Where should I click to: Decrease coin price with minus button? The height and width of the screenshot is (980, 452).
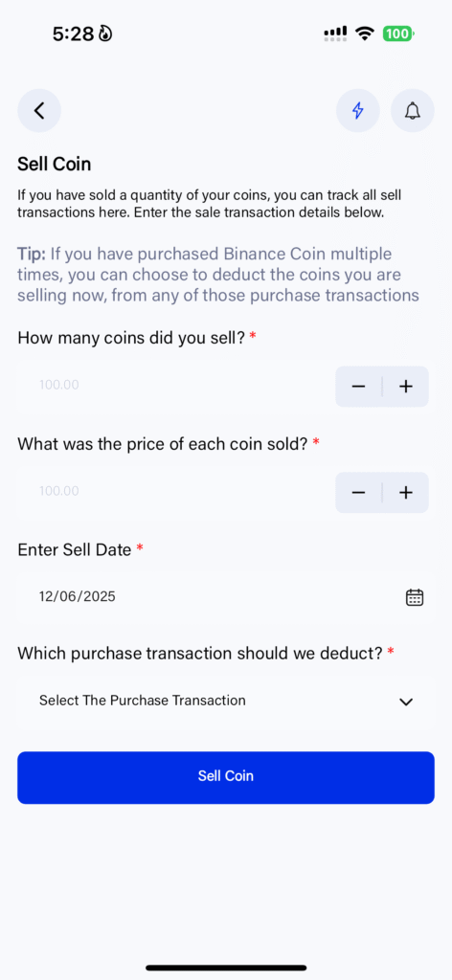pos(358,493)
